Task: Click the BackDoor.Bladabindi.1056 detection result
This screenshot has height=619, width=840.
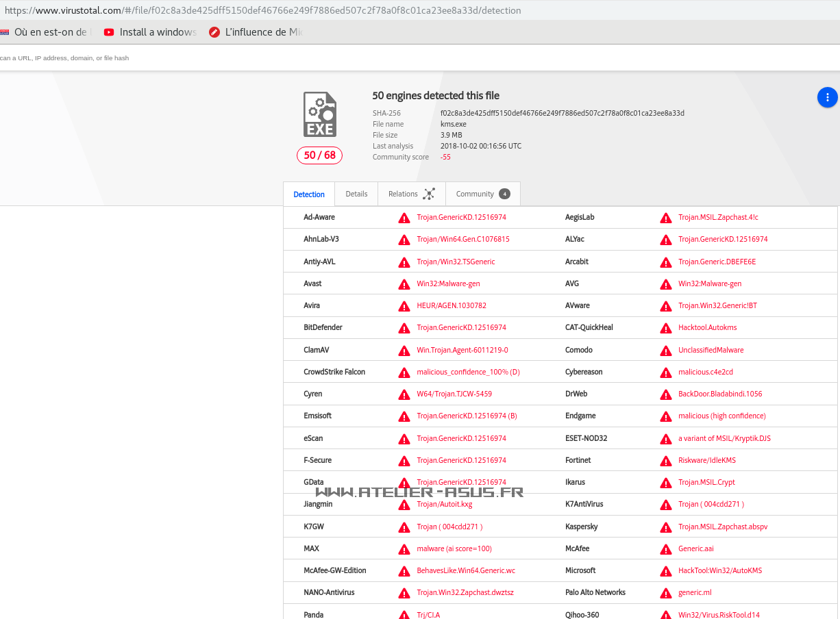Action: 720,394
